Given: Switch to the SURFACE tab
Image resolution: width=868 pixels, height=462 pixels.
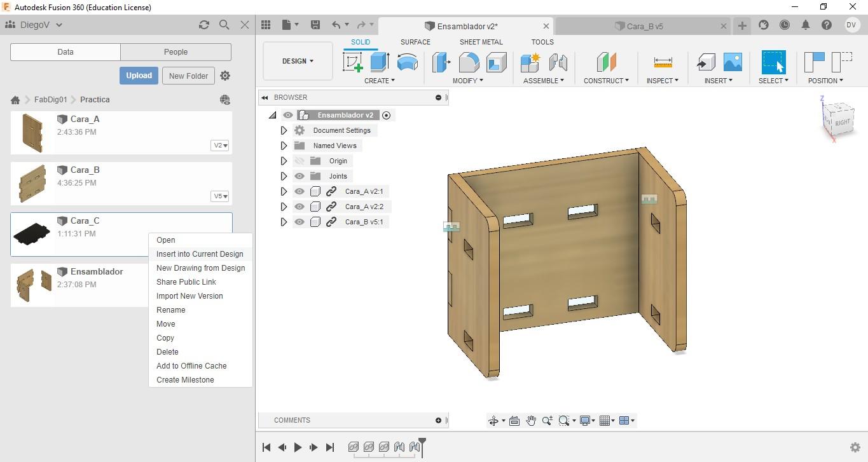Looking at the screenshot, I should click(x=415, y=42).
